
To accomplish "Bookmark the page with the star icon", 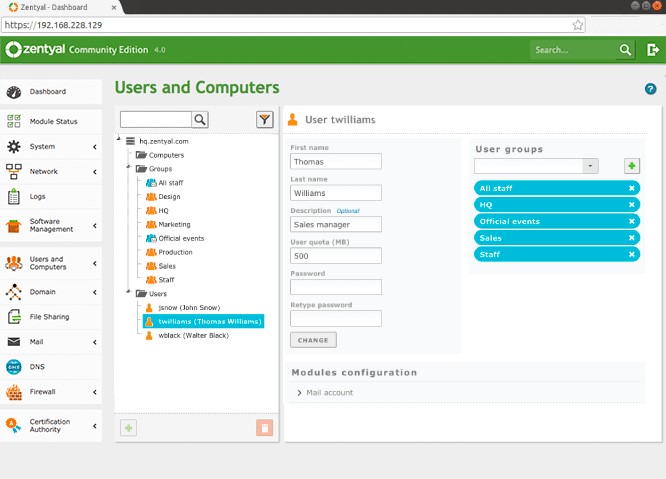I will (577, 24).
